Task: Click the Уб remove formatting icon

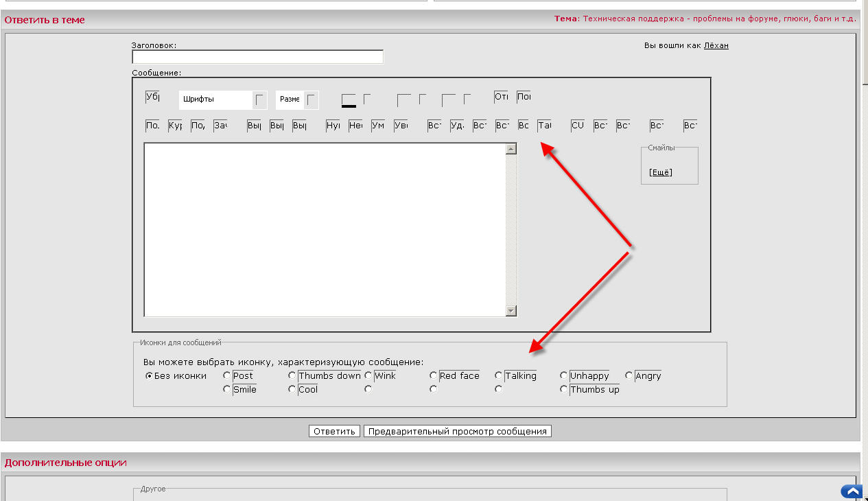Action: pos(152,97)
